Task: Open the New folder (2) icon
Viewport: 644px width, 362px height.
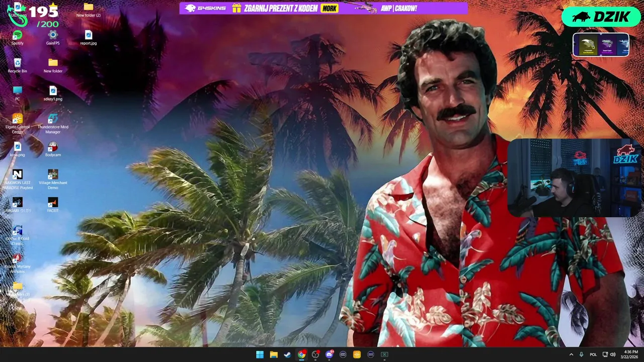Action: [89, 10]
